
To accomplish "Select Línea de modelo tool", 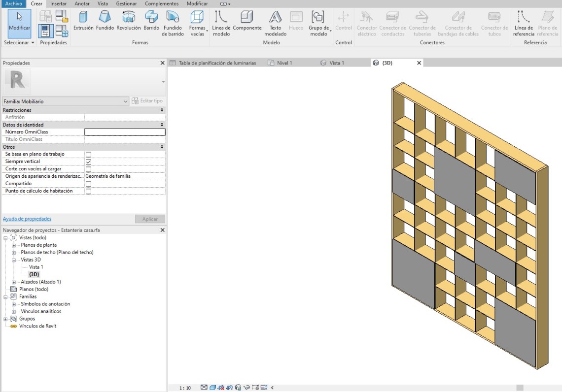I will pos(221,24).
